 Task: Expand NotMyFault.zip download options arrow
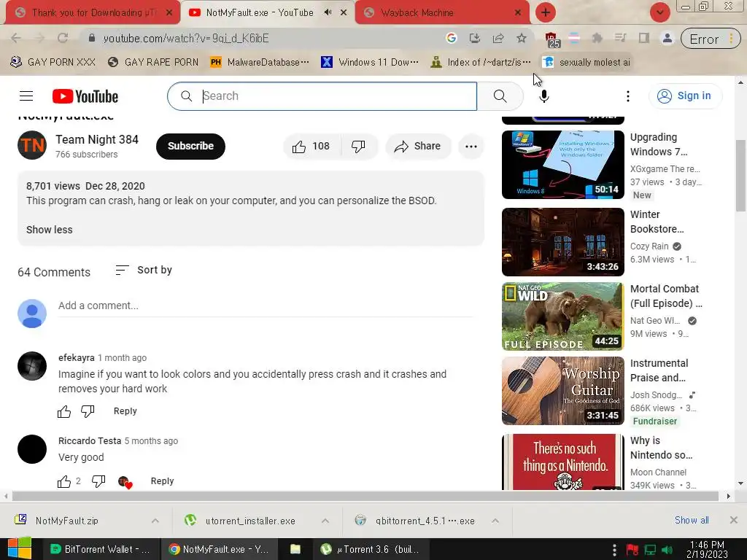pyautogui.click(x=155, y=521)
